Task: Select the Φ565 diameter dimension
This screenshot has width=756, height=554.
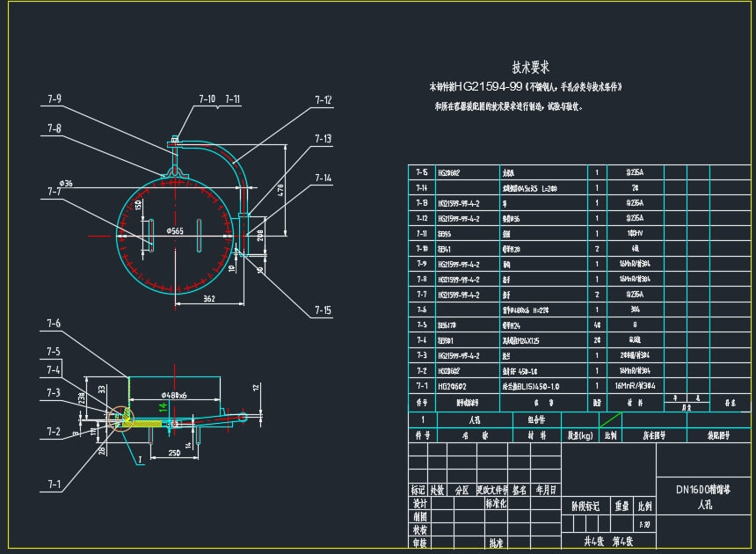Action: click(x=175, y=230)
